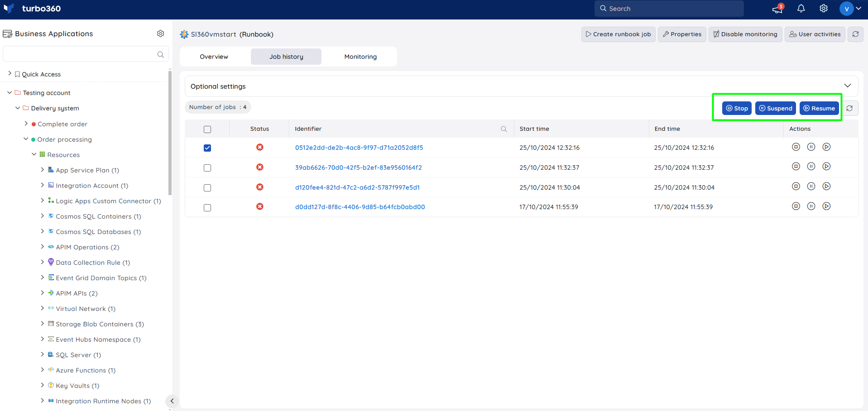The width and height of the screenshot is (868, 411).
Task: Open the settings gear in top bar
Action: coord(824,9)
